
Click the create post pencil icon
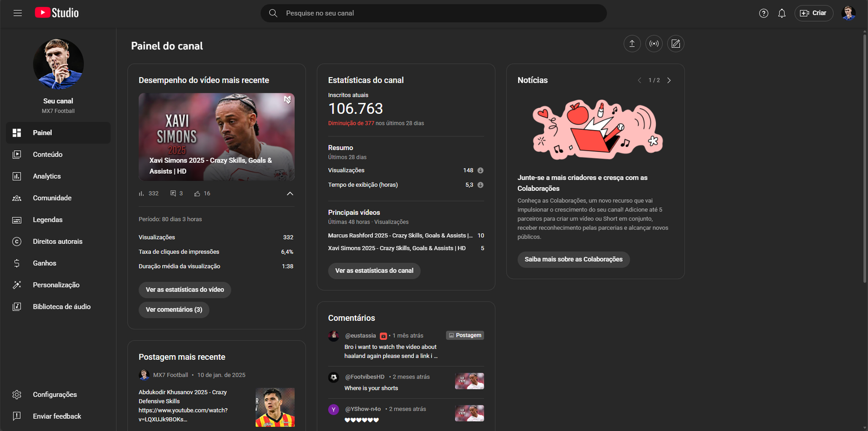click(675, 43)
